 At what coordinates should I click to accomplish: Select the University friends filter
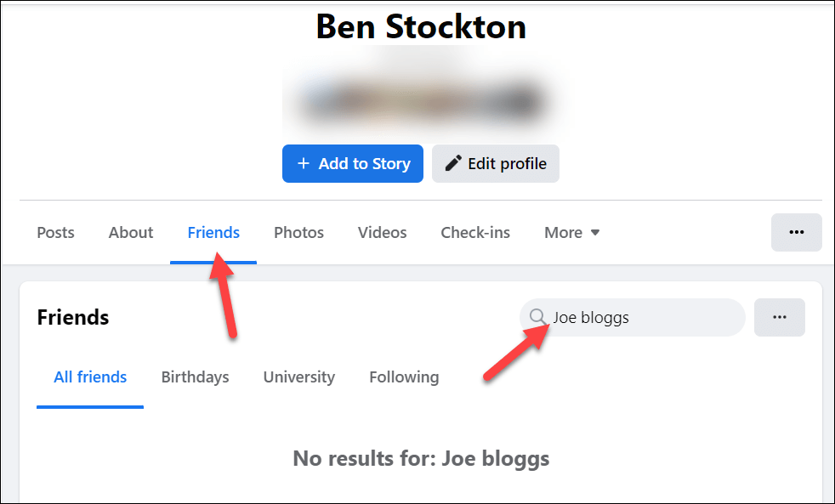pyautogui.click(x=298, y=377)
